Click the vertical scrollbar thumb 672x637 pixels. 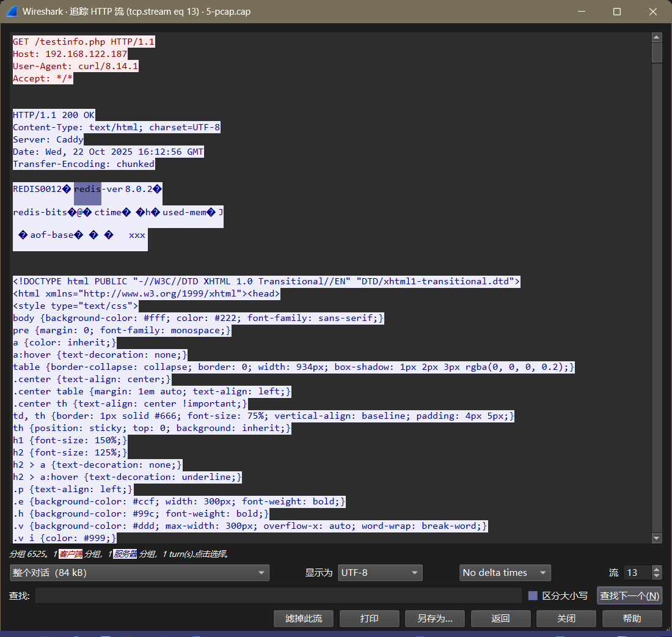coord(657,53)
